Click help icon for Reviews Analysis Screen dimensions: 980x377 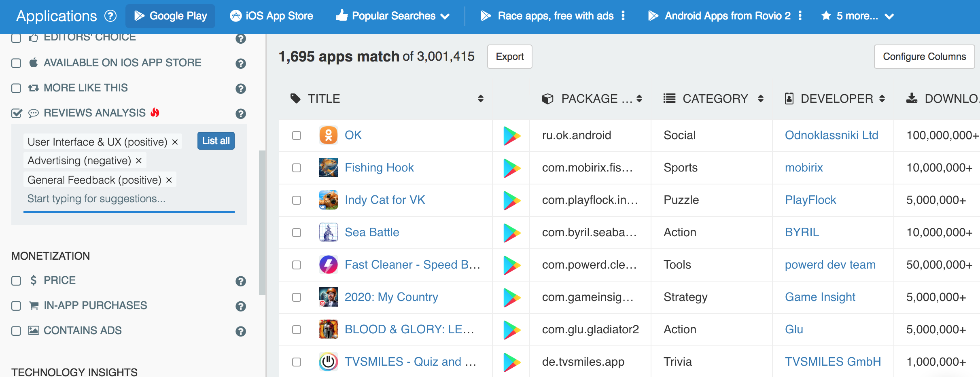point(241,114)
